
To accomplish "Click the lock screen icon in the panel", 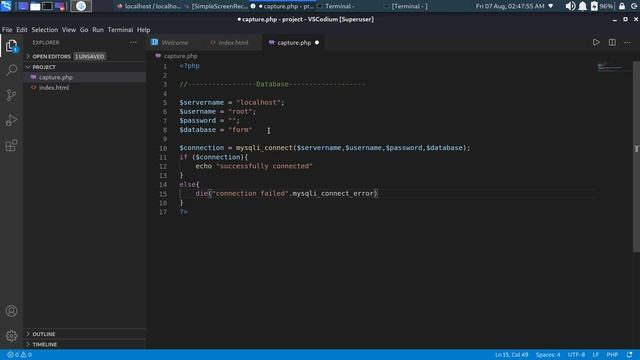I will click(x=622, y=6).
